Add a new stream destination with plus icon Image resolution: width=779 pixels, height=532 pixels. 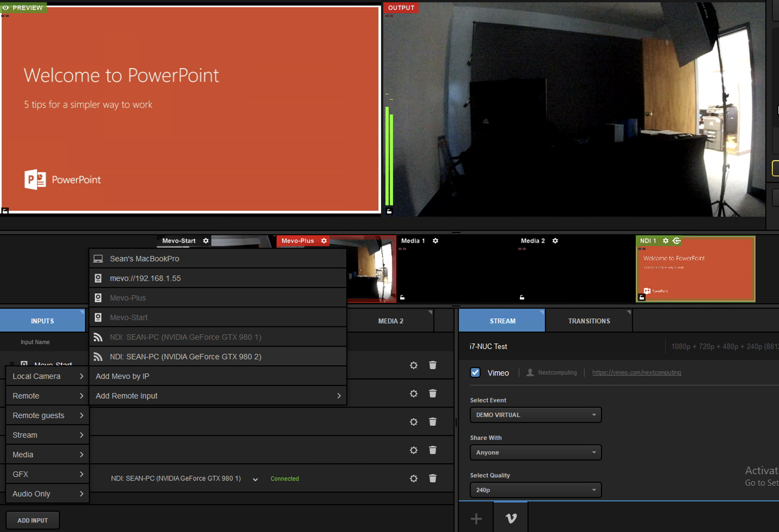[x=476, y=519]
